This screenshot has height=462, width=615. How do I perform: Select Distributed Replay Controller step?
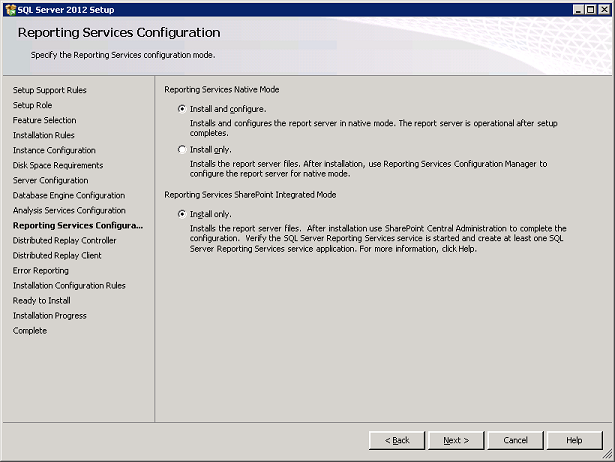click(x=64, y=240)
